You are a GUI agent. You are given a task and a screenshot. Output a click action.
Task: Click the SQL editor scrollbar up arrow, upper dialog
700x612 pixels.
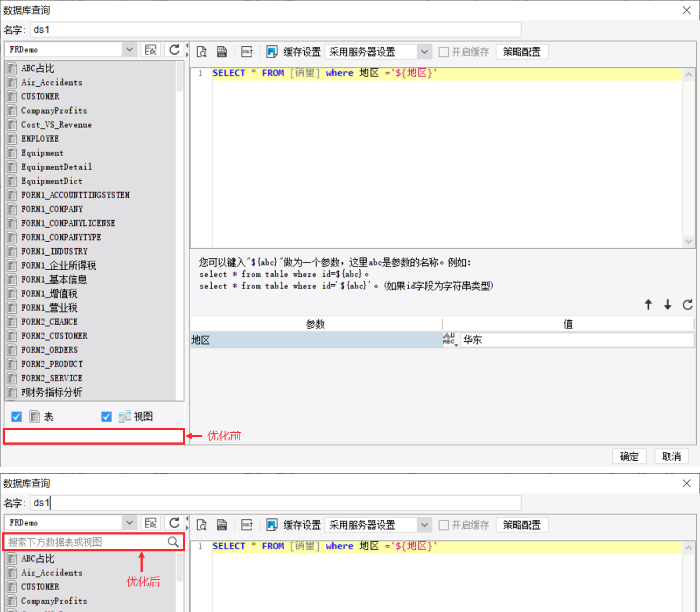pyautogui.click(x=689, y=75)
